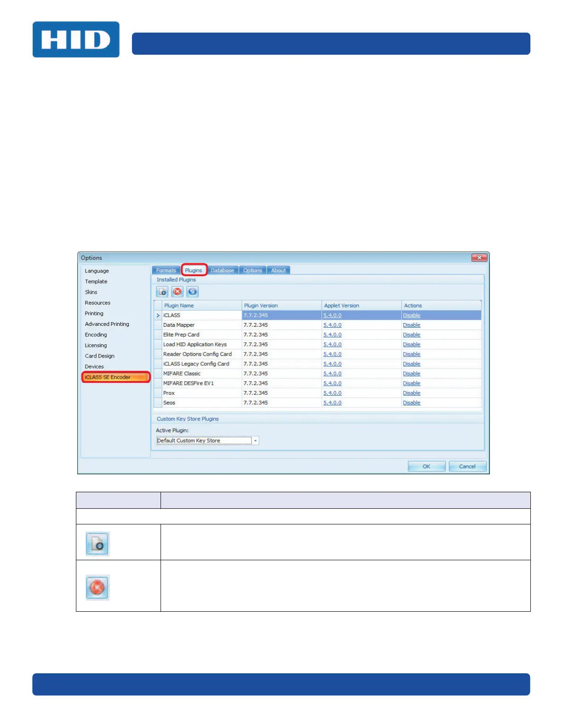Click Disable for Elite Prep Card
563x728 pixels.
click(x=412, y=335)
